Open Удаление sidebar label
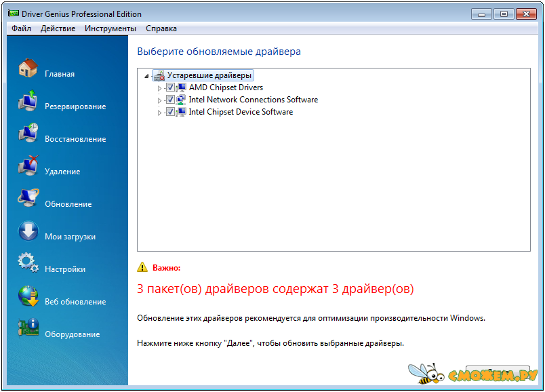The image size is (545, 392). 62,172
